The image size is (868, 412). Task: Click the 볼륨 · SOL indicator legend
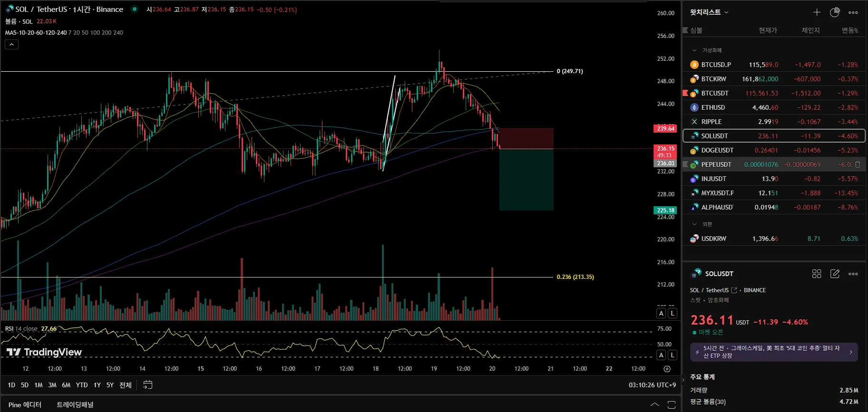click(19, 21)
